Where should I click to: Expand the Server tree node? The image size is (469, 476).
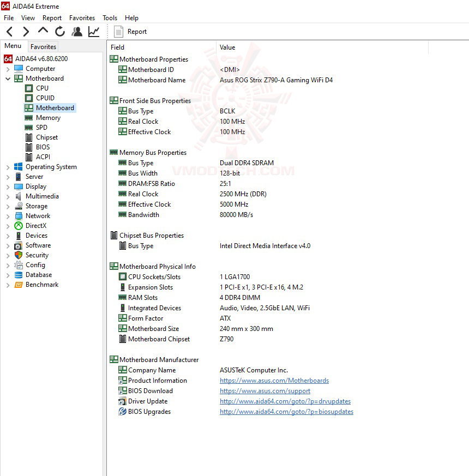pyautogui.click(x=8, y=177)
